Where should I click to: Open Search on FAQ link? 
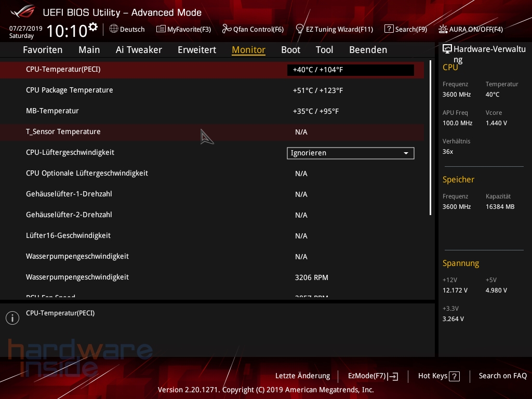click(x=503, y=376)
